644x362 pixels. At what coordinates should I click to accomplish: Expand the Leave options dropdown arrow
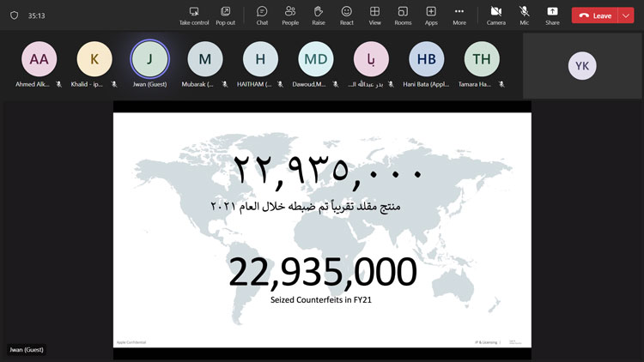pyautogui.click(x=626, y=15)
